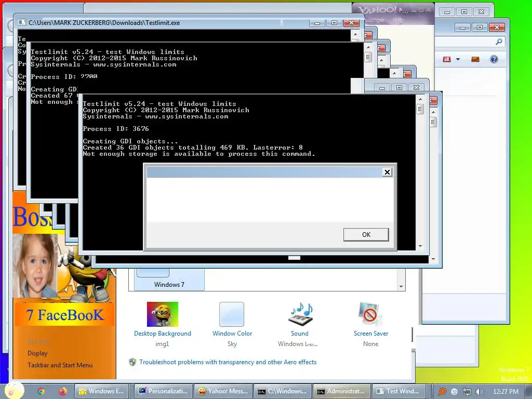
Task: Click the 7 FaceBooK banner in sidebar
Action: pos(65,315)
